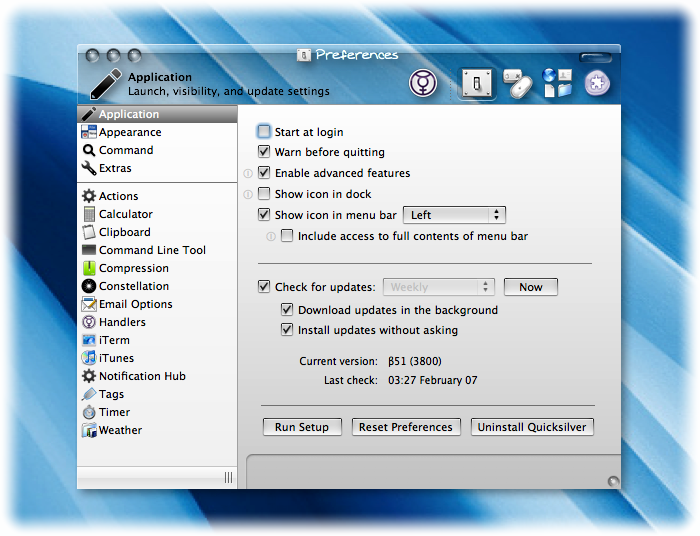Click the Tags icon in sidebar
700x536 pixels.
[x=89, y=394]
